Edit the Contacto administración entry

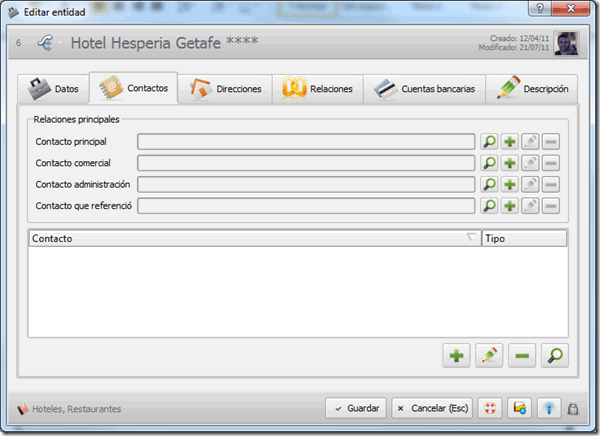(x=530, y=185)
